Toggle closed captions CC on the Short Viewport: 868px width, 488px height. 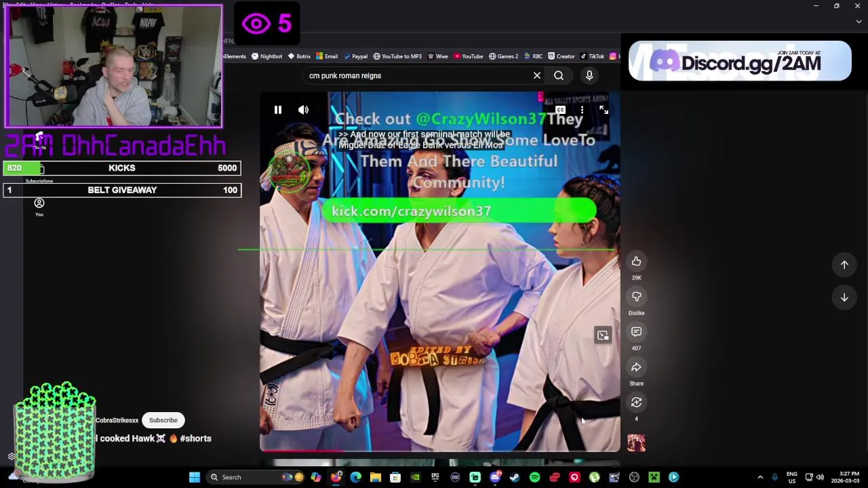pyautogui.click(x=560, y=110)
